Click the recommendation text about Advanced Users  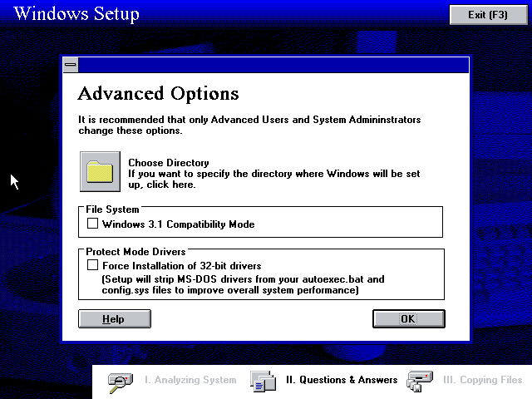click(x=249, y=125)
